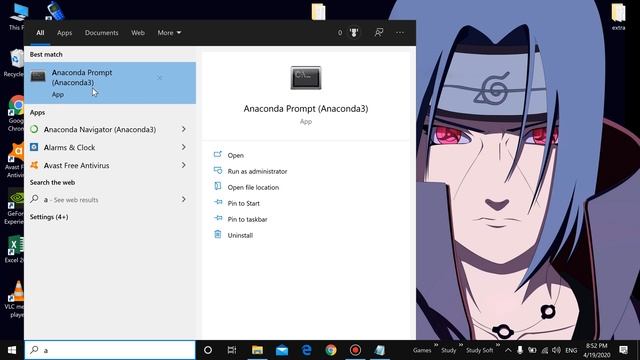Open the Study Soft toolbar on taskbar
Viewport: 640px width, 360px height.
[x=480, y=350]
